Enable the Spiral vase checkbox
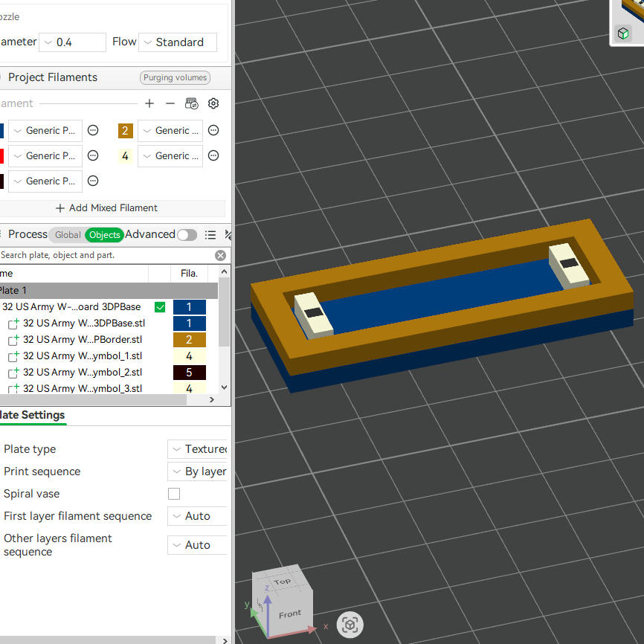Viewport: 644px width, 644px height. (174, 494)
